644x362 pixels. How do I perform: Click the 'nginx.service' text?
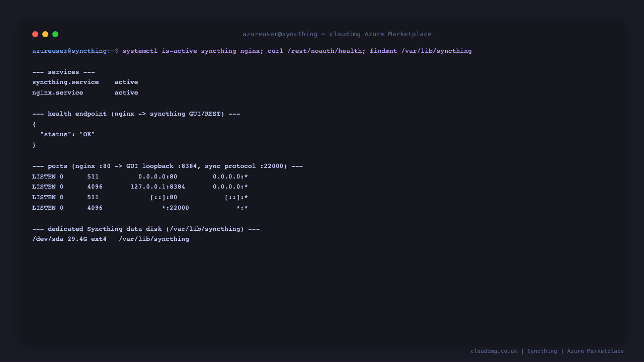point(58,93)
